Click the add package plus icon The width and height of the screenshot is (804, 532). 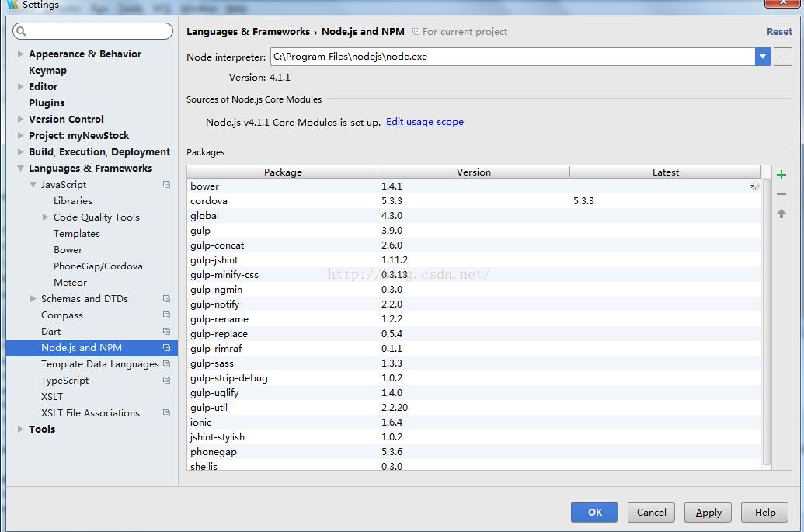781,176
